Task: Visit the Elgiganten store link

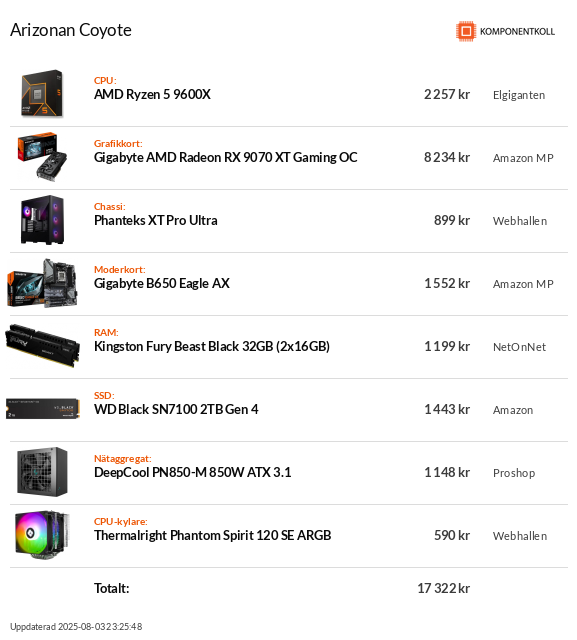Action: (x=519, y=95)
